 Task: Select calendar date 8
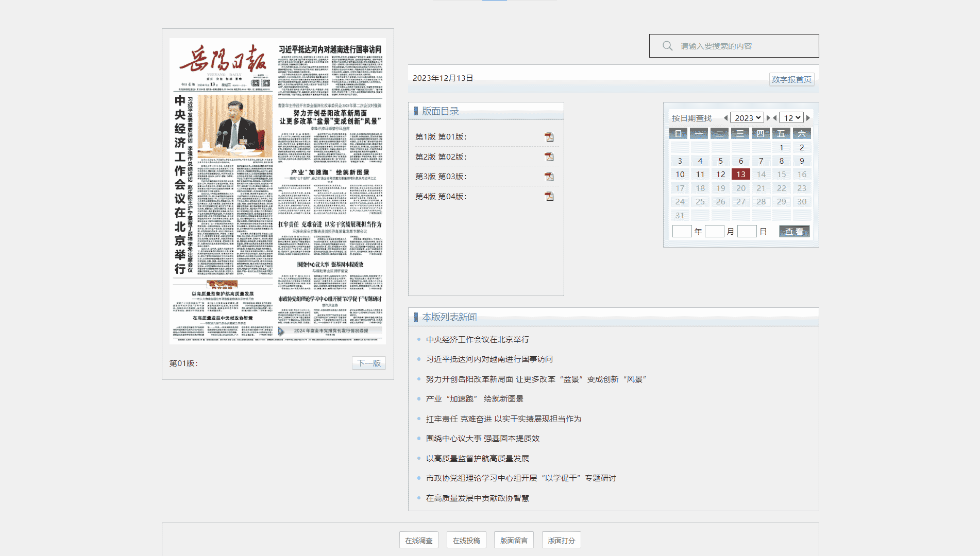coord(782,161)
